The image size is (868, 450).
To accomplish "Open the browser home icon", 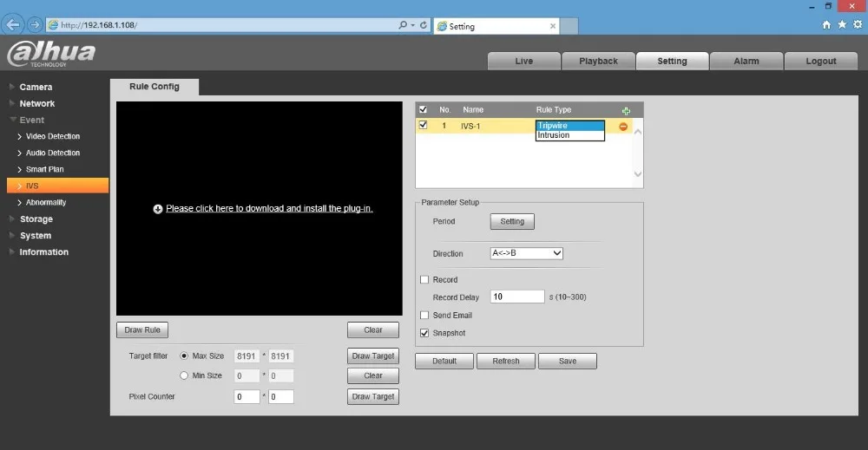I will [x=826, y=24].
